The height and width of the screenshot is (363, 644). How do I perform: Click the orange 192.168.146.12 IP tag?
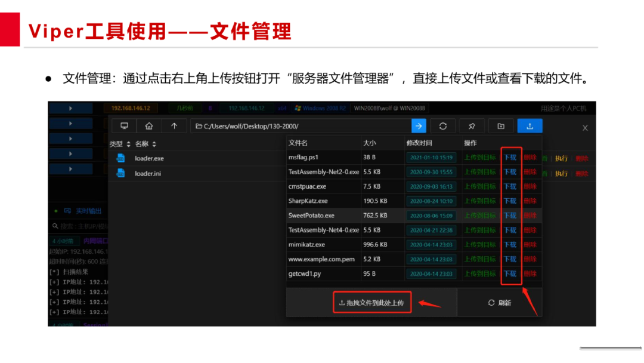pos(131,108)
